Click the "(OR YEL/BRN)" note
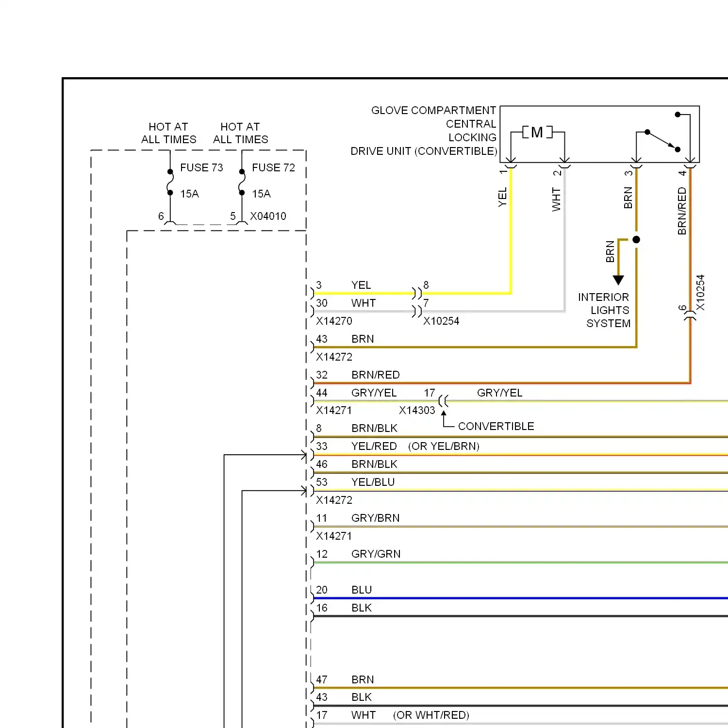Viewport: 728px width, 728px height. 444,446
